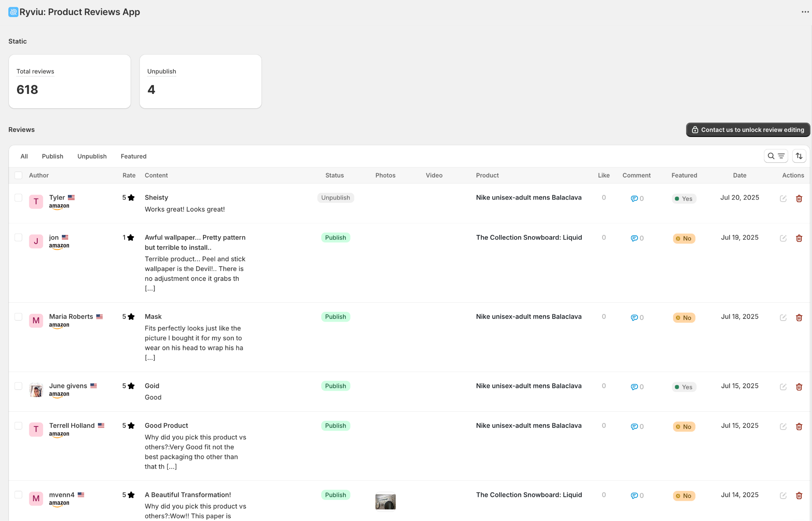The width and height of the screenshot is (812, 521).
Task: Tick checkbox beside Maria Roberts review
Action: (x=18, y=317)
